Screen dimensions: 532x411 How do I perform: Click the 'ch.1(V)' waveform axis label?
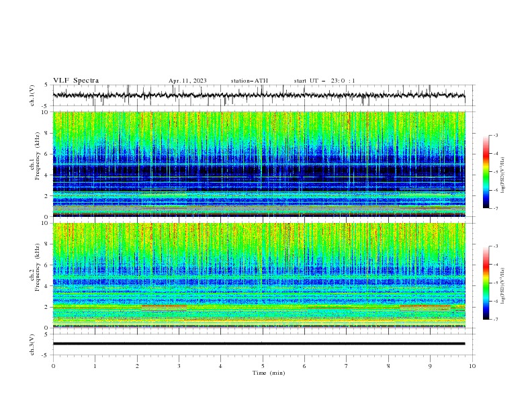[x=32, y=95]
